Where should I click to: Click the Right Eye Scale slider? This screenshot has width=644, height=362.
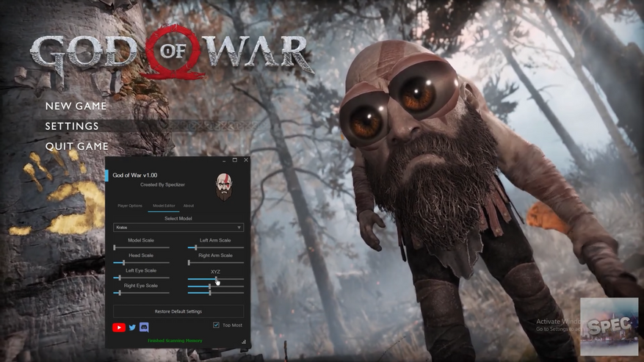coord(141,292)
